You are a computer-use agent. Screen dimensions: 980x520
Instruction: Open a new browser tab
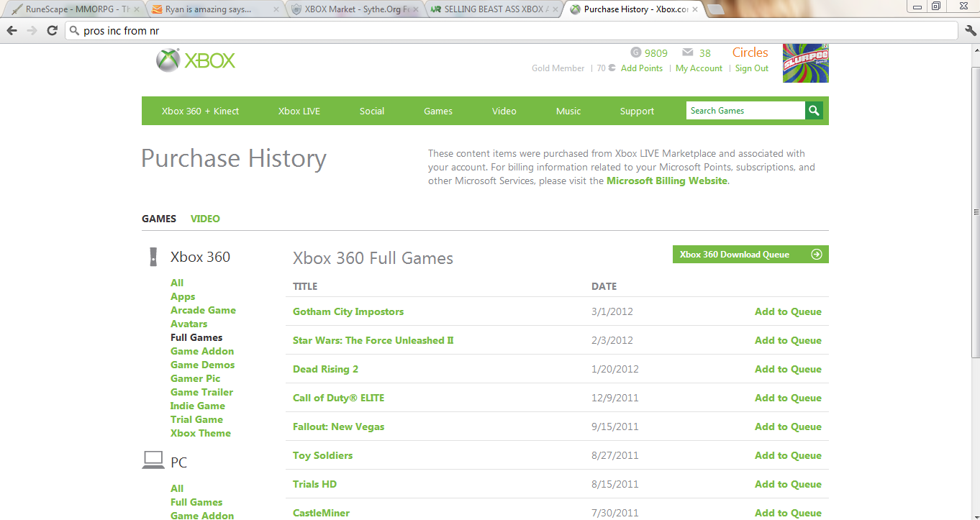715,9
